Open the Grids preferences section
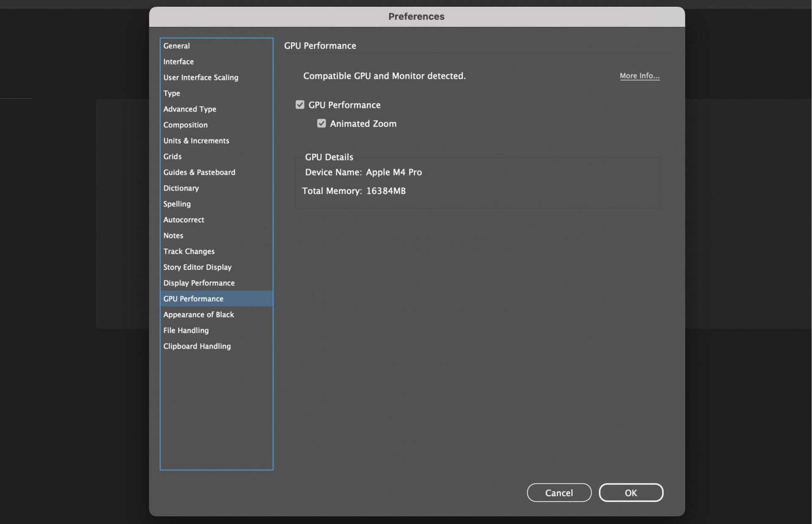 click(x=172, y=156)
